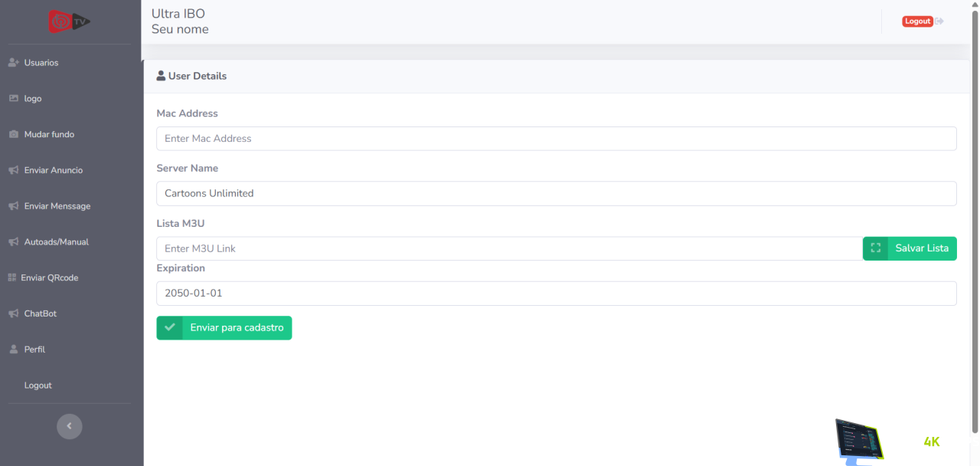Focus the Mac Address input field
The image size is (980, 466).
click(x=556, y=139)
